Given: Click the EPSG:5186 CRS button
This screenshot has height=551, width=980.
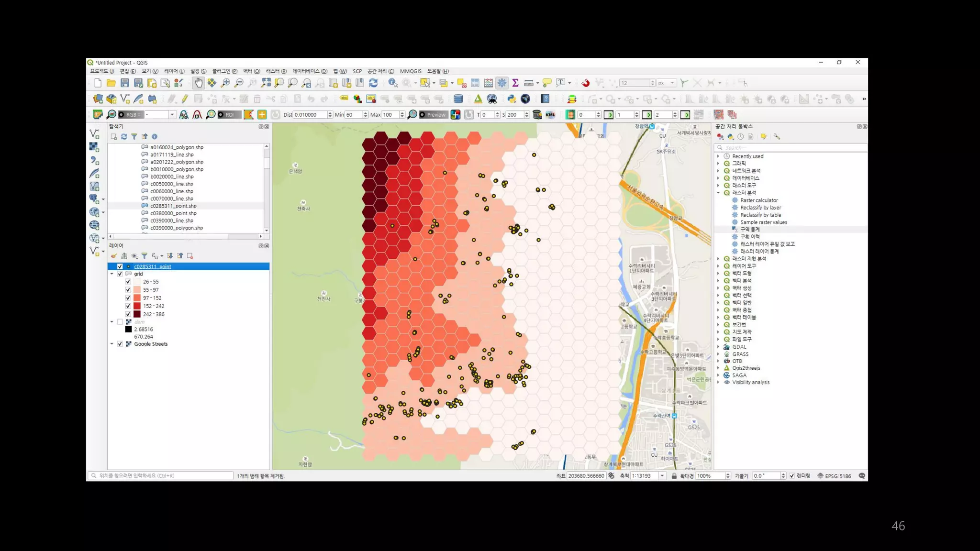Looking at the screenshot, I should (834, 476).
